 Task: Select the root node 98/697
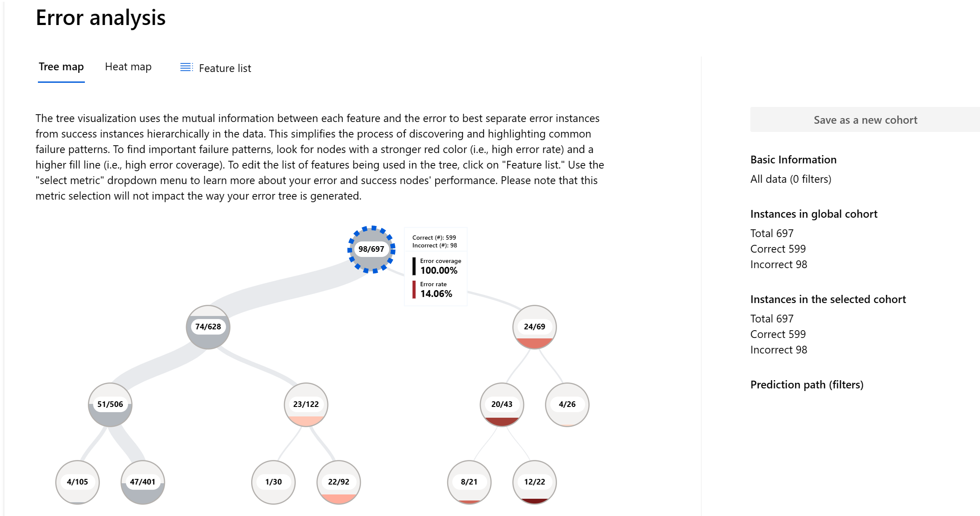[x=369, y=249]
